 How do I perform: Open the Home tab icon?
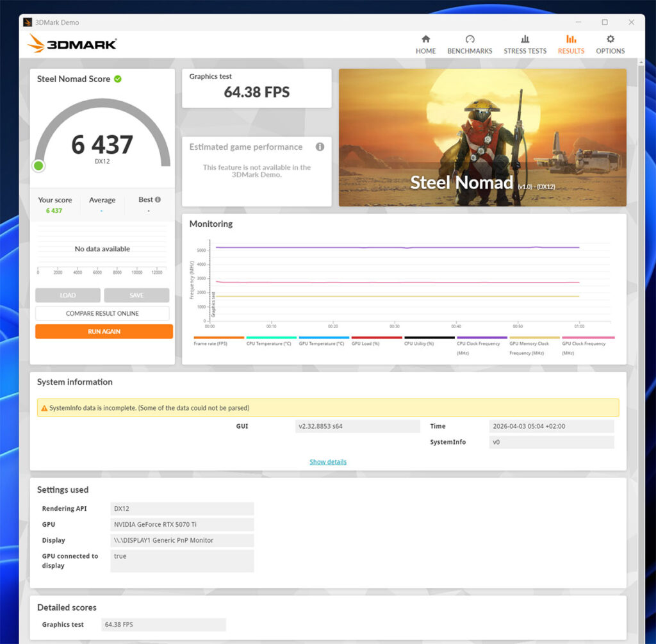pyautogui.click(x=425, y=39)
